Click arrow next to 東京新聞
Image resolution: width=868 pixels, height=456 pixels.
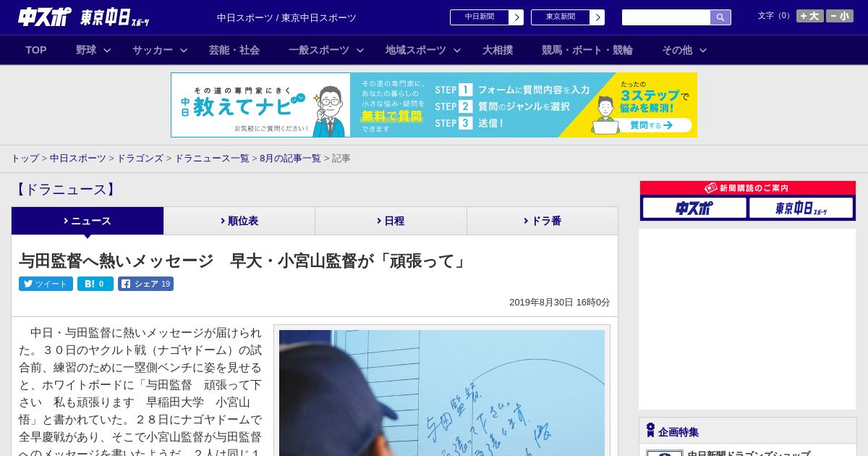point(597,17)
